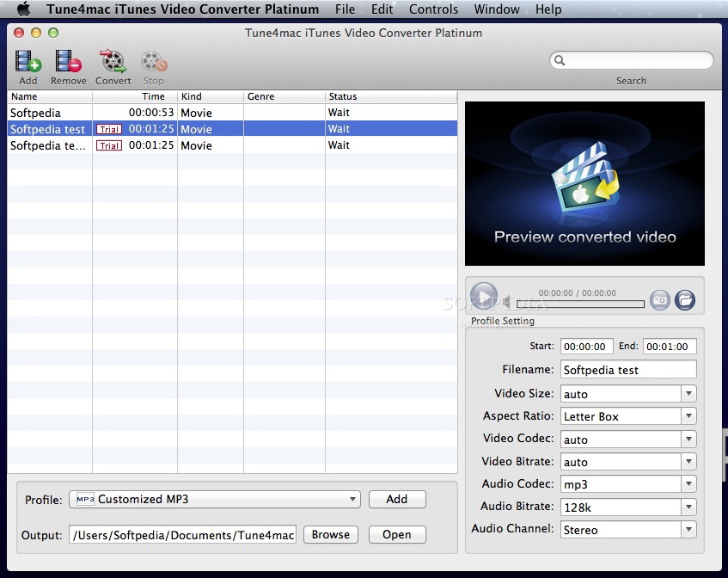
Task: Select the truncated Softpedia te... row
Action: [x=232, y=145]
